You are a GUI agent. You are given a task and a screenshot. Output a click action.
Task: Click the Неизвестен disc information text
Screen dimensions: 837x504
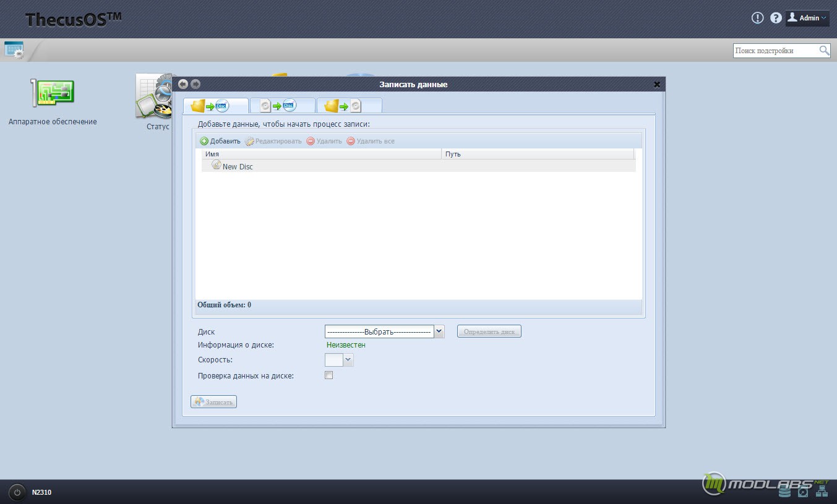[x=346, y=345]
